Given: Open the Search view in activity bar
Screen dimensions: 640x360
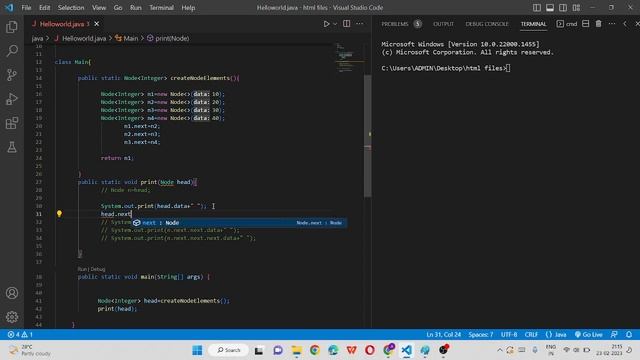Looking at the screenshot, I should pyautogui.click(x=12, y=51).
